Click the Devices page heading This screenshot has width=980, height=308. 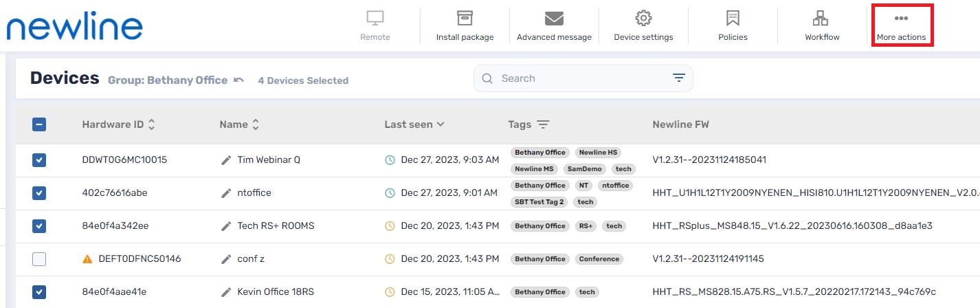65,78
